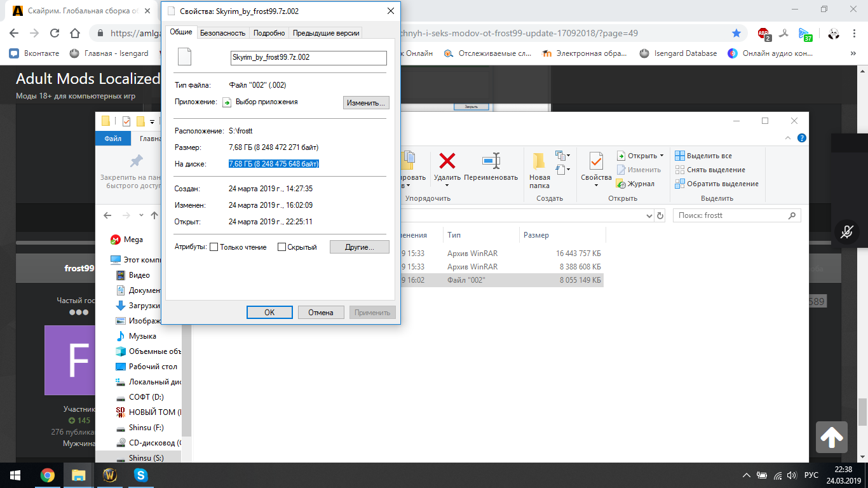Switch to the Безопасность tab
The height and width of the screenshot is (488, 868).
click(222, 33)
